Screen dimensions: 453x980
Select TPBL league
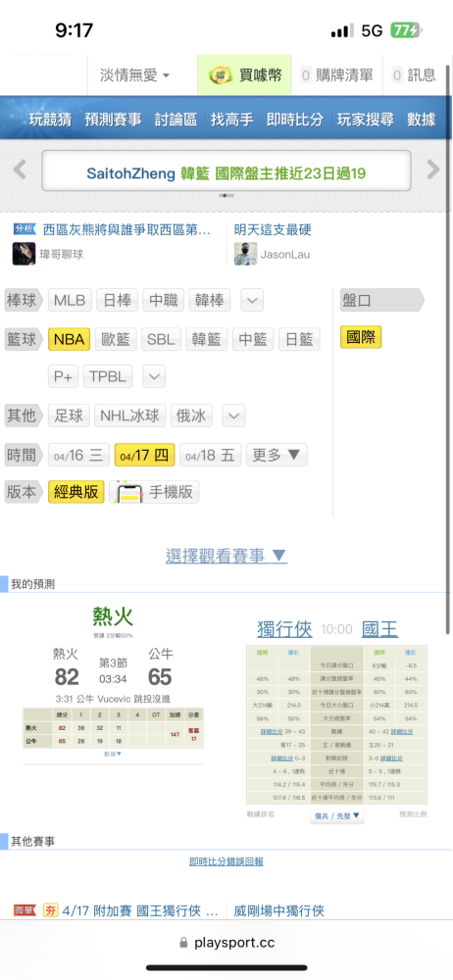[108, 377]
